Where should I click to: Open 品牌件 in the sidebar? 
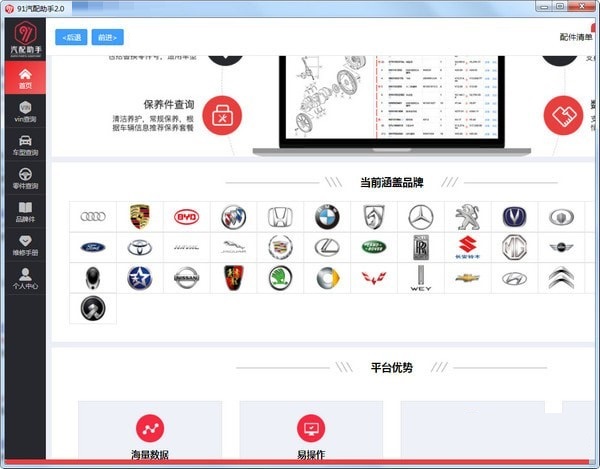pos(25,212)
